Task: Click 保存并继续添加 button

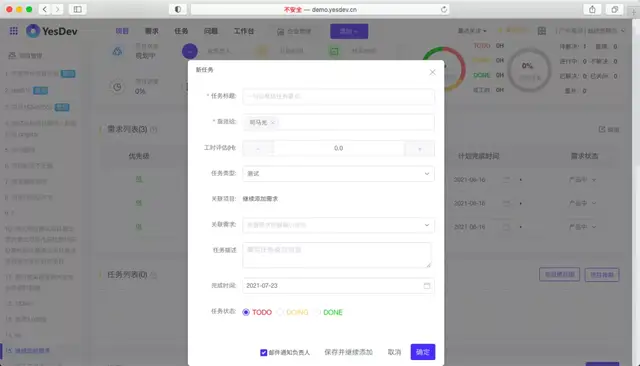Action: click(348, 352)
